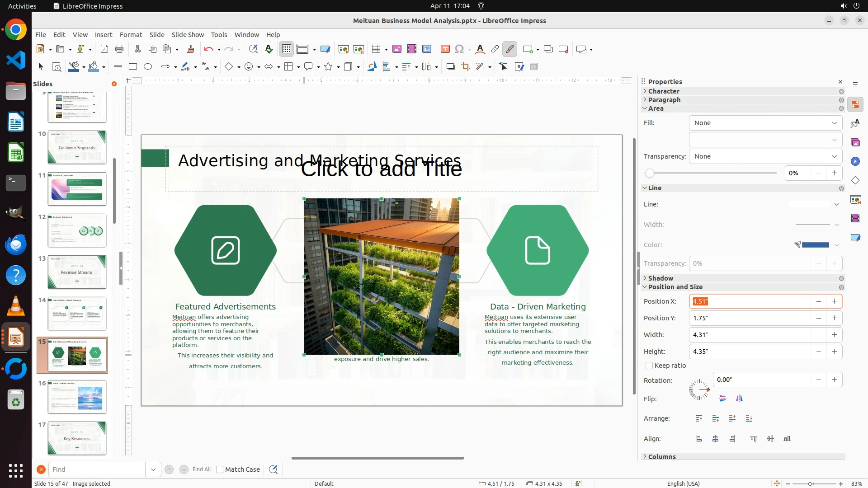Select the Rectangle drawing tool
The width and height of the screenshot is (868, 488).
[133, 67]
